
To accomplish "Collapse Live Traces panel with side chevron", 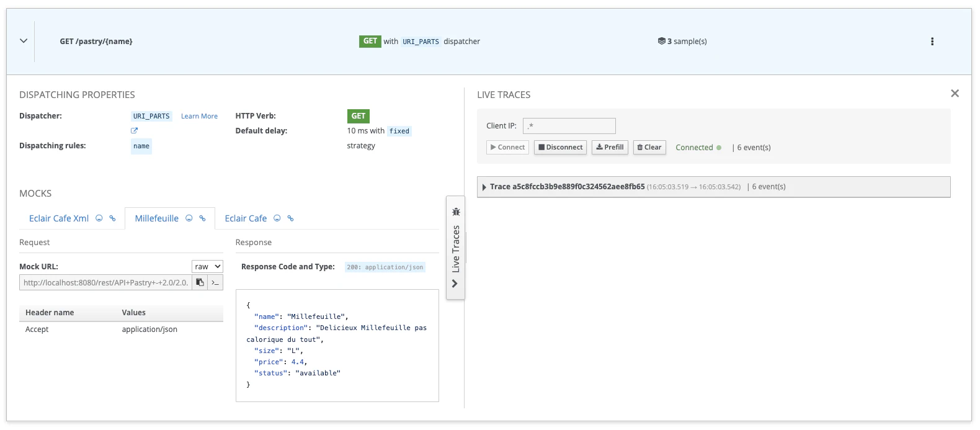I will coord(455,284).
